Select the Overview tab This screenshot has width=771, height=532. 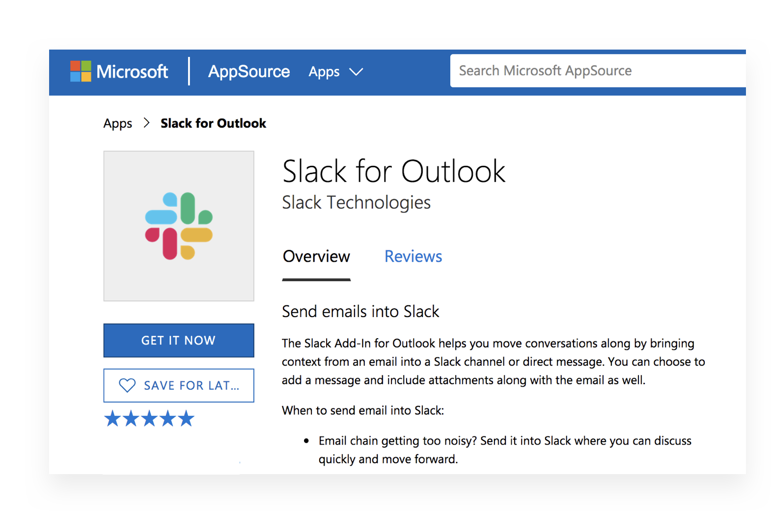coord(316,257)
